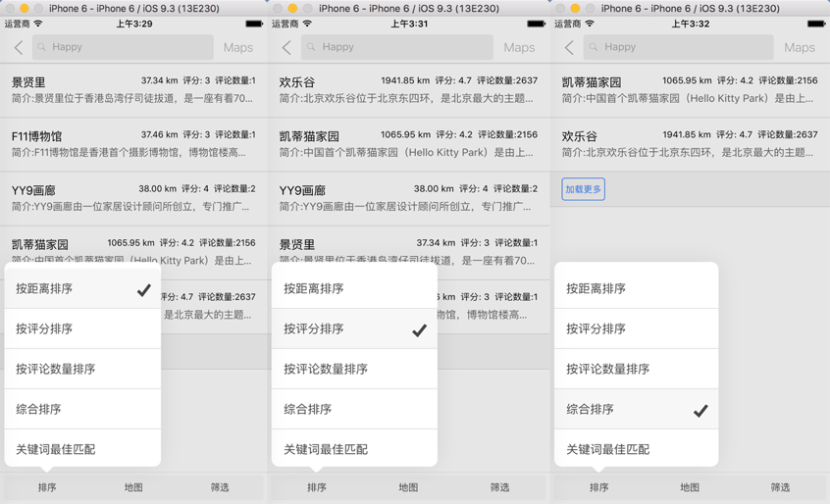Click the checkmark beside 综合排序

pos(700,411)
